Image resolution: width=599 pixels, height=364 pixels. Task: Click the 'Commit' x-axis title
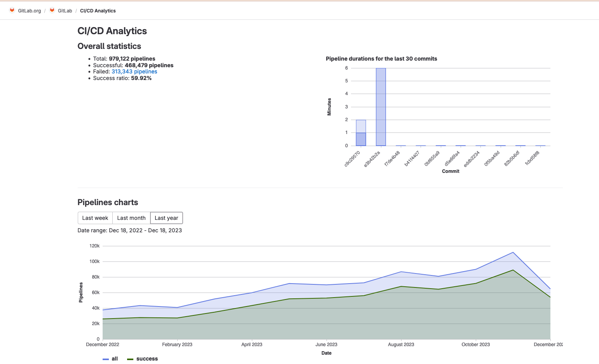tap(451, 171)
